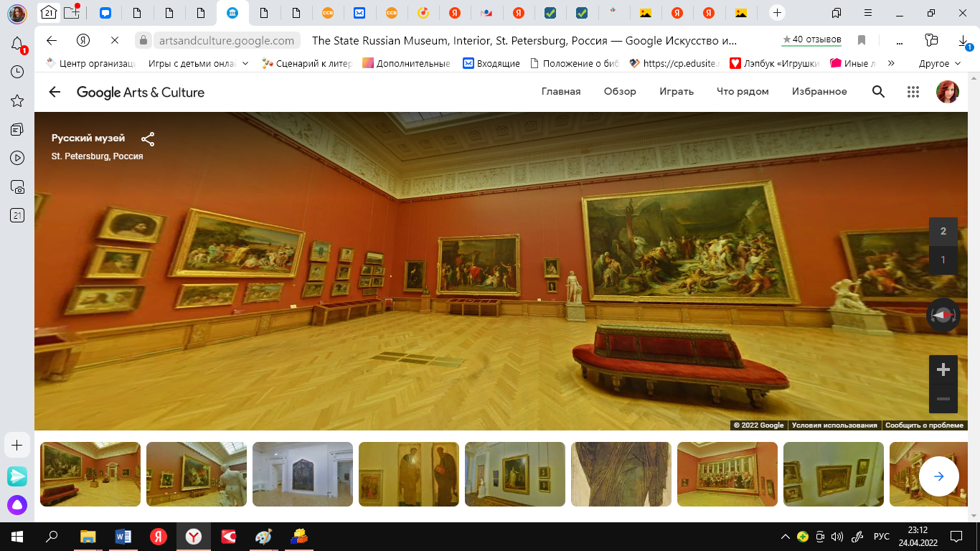
Task: Expand hidden system tray icons chevron
Action: point(786,537)
